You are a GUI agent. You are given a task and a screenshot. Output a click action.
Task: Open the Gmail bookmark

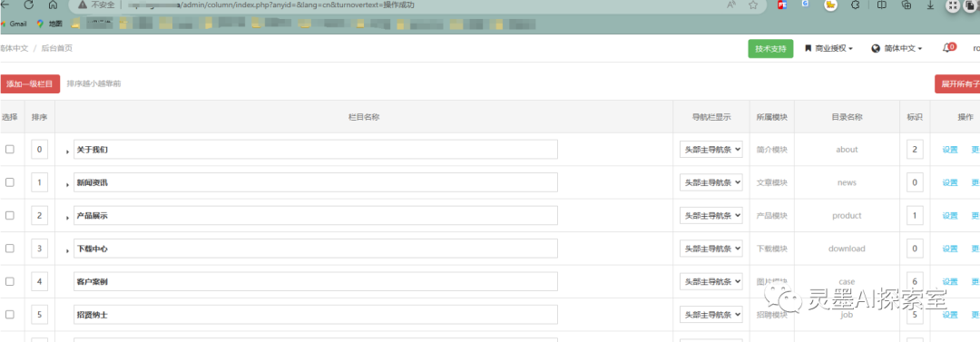(14, 24)
